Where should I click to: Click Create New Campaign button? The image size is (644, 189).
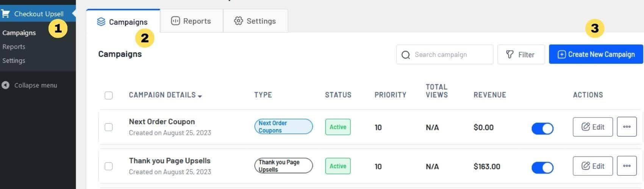click(x=596, y=54)
